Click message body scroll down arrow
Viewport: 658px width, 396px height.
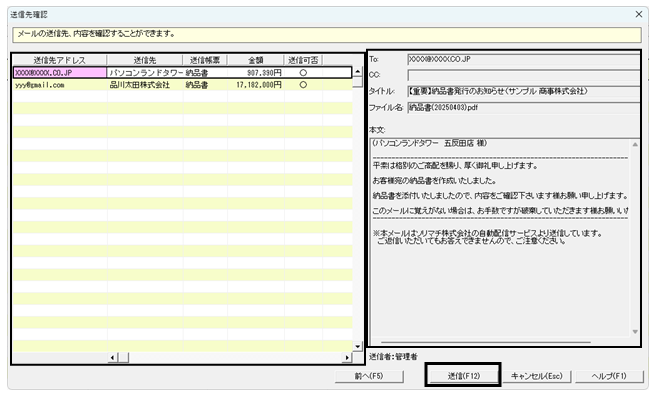pos(635,331)
